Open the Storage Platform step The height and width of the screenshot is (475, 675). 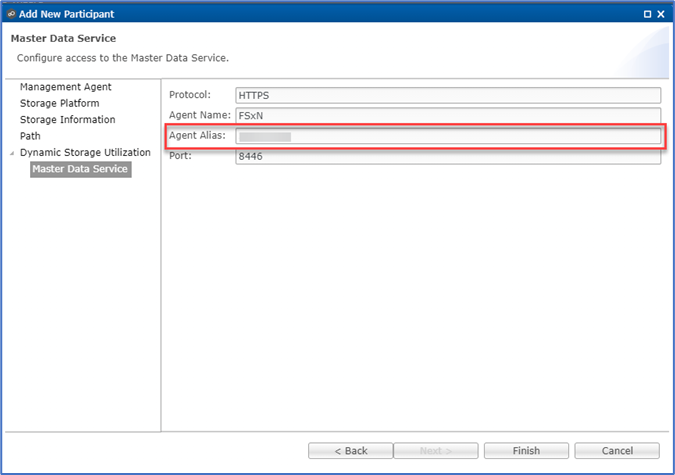pos(59,103)
